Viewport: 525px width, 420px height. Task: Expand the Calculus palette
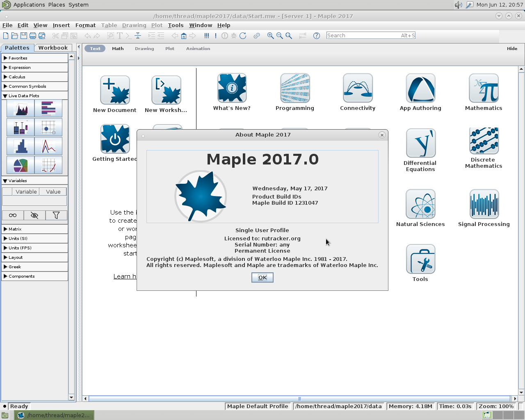35,77
